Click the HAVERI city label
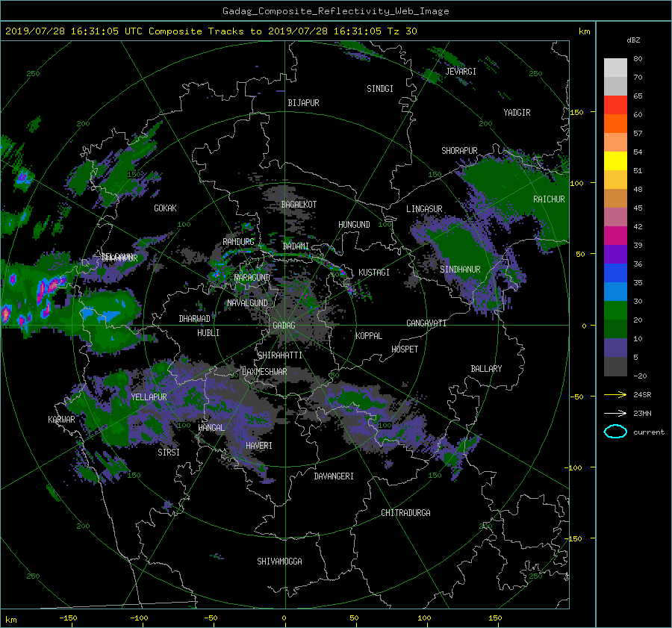This screenshot has width=672, height=628. (x=259, y=446)
